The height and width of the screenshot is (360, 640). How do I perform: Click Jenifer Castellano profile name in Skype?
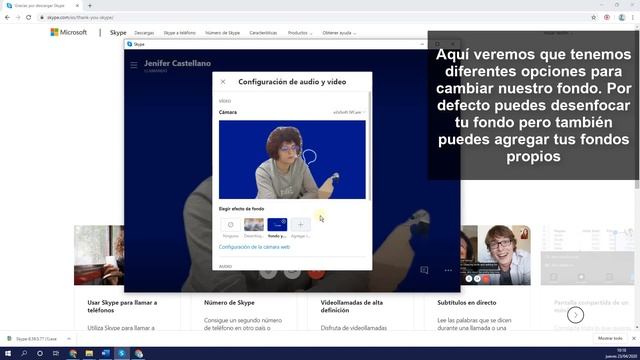[177, 63]
